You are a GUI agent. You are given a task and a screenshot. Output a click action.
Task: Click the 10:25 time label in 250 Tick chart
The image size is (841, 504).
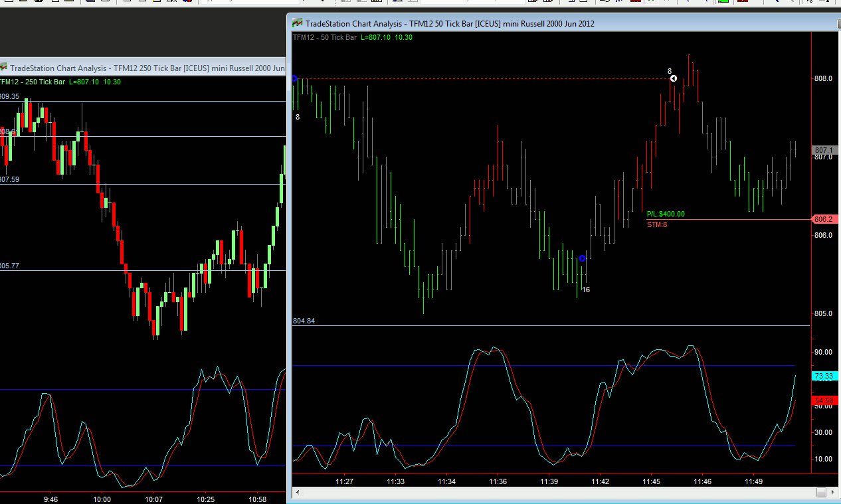click(x=205, y=499)
